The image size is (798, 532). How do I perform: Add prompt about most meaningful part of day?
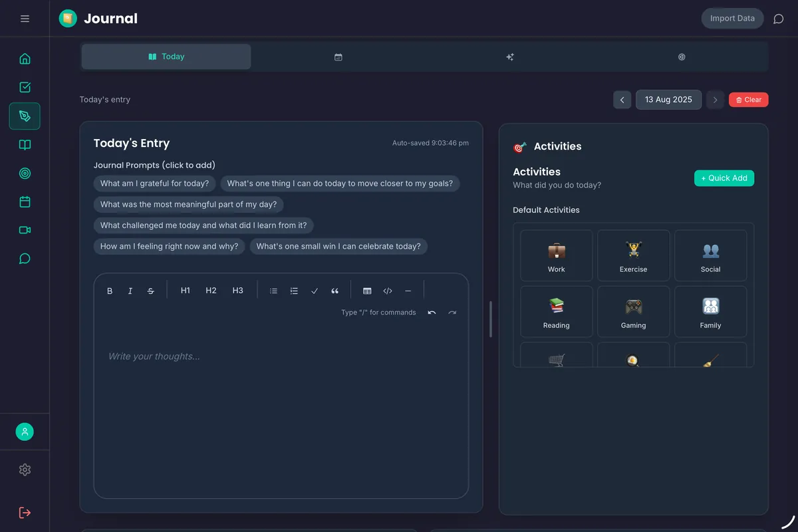coord(189,204)
